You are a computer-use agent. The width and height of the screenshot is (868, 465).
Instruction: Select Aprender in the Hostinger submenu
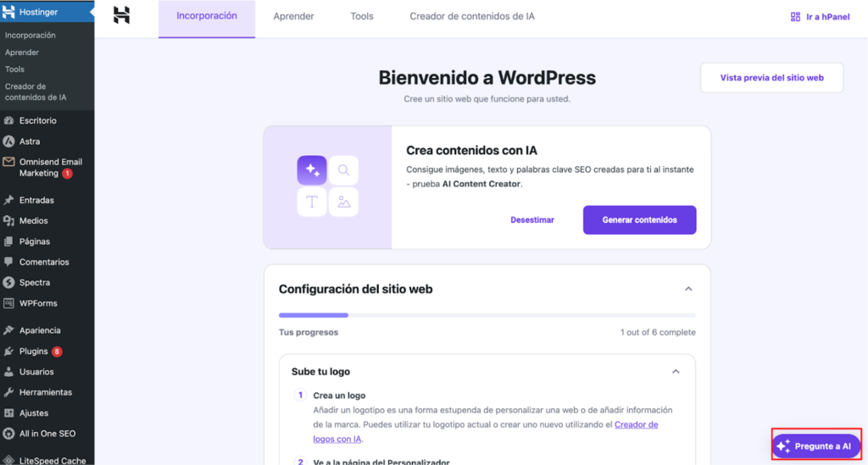coord(22,52)
